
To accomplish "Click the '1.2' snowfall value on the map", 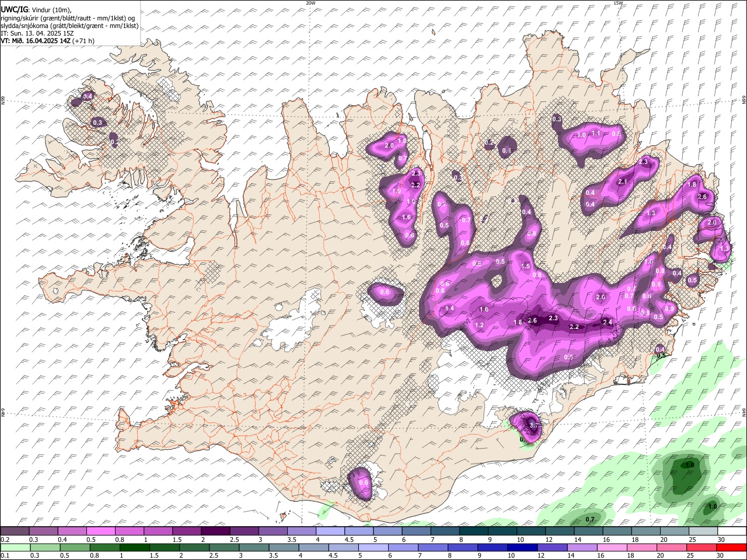I will (x=480, y=325).
